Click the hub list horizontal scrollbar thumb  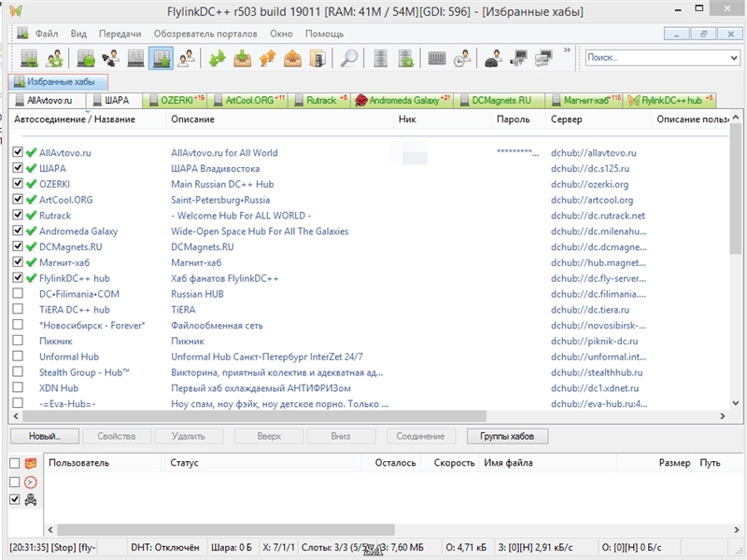(254, 416)
